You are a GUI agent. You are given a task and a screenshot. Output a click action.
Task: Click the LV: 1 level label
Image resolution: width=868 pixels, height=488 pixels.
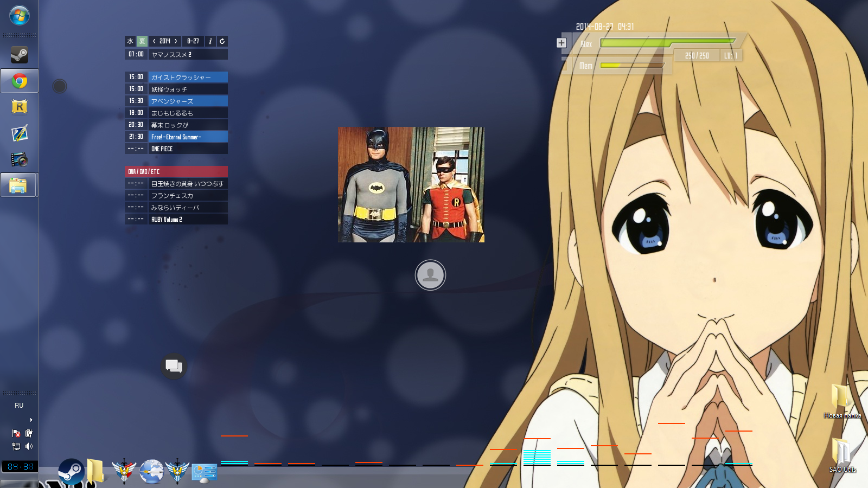731,56
